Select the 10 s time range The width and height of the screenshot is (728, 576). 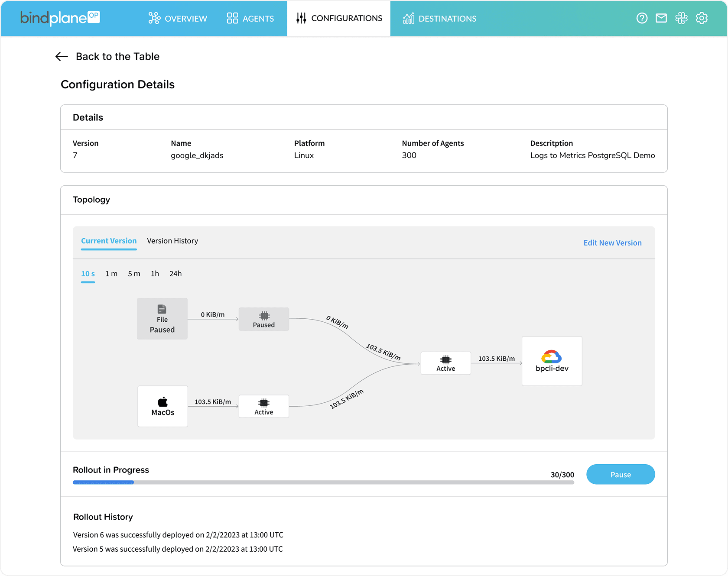pyautogui.click(x=88, y=274)
